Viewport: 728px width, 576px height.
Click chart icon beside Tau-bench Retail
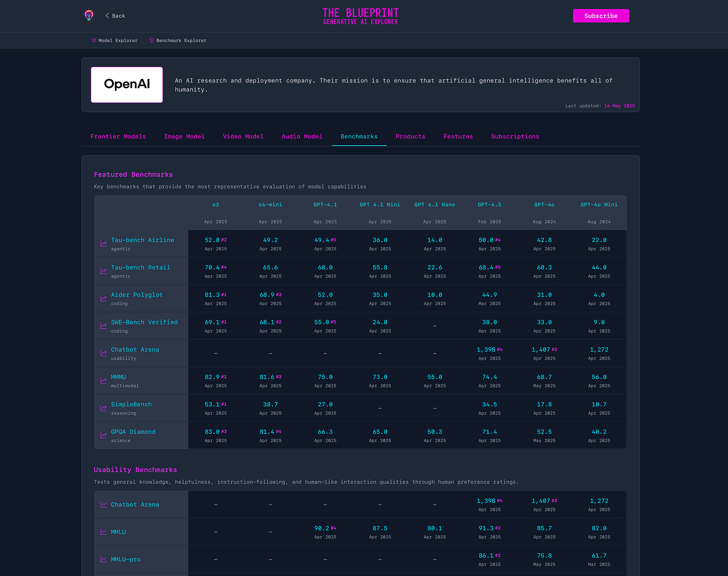tap(103, 271)
